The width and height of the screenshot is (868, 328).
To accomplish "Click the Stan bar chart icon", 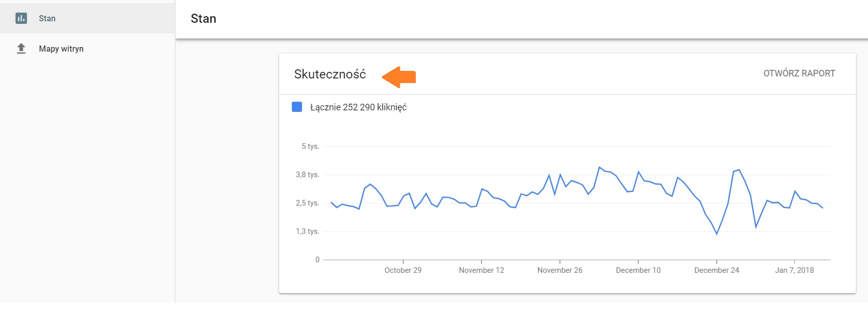I will click(21, 18).
